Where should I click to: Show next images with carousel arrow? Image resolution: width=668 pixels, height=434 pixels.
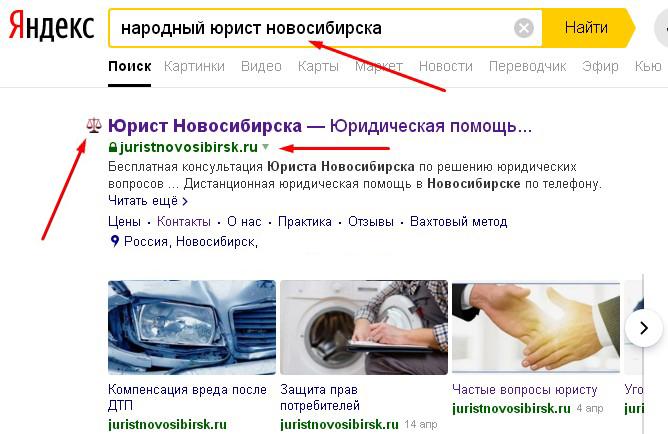644,328
